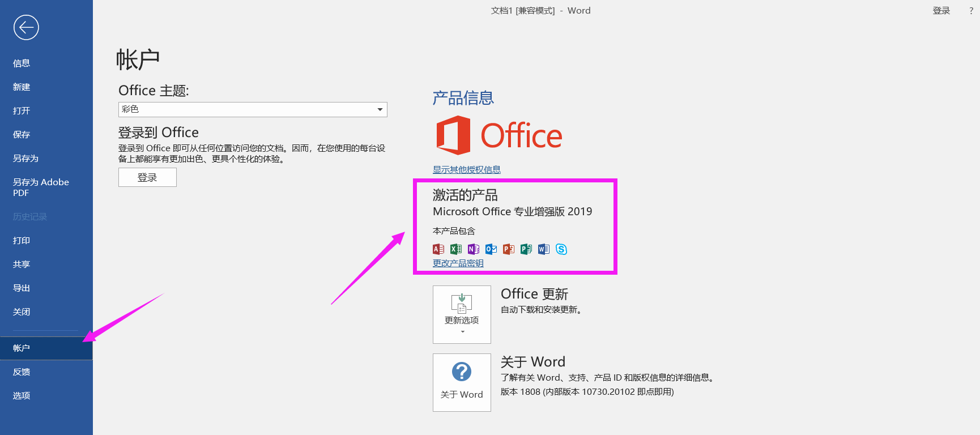Expand the 更新选项 update options button
The image size is (980, 435).
pos(462,314)
